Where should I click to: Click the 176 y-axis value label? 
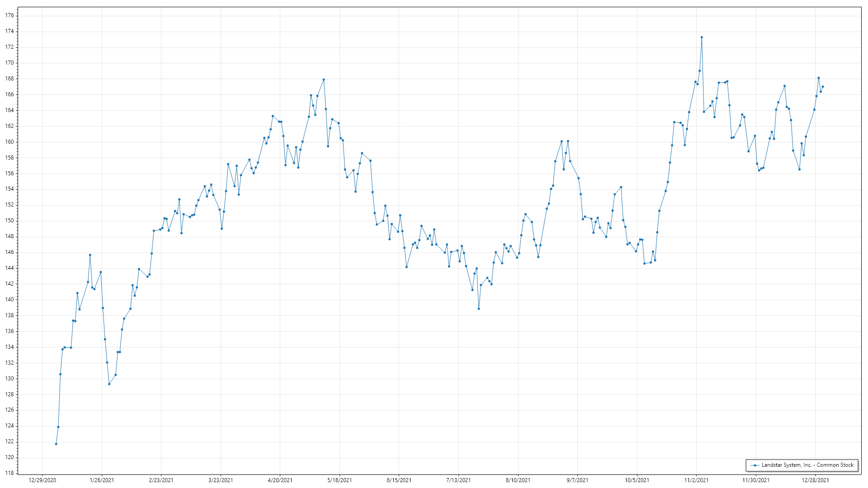pyautogui.click(x=9, y=15)
